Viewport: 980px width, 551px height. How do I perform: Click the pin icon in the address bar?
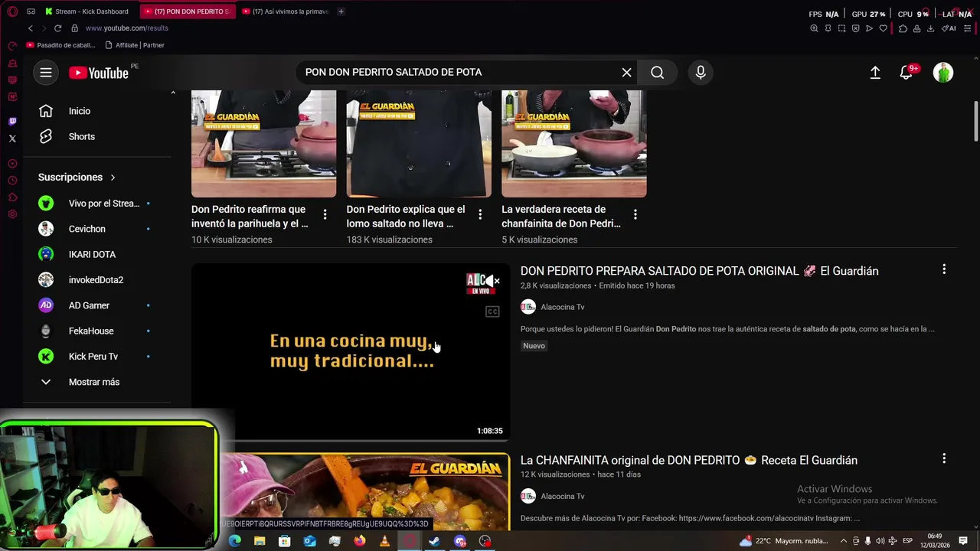click(828, 28)
